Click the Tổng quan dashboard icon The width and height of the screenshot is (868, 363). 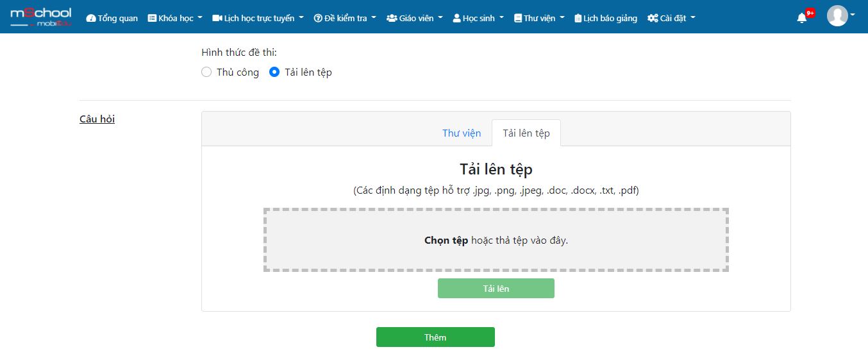[x=90, y=19]
